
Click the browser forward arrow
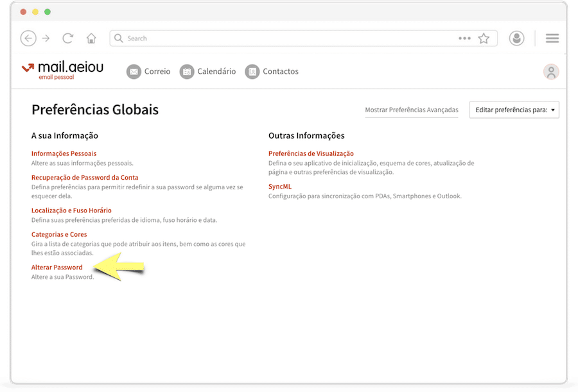pyautogui.click(x=46, y=38)
